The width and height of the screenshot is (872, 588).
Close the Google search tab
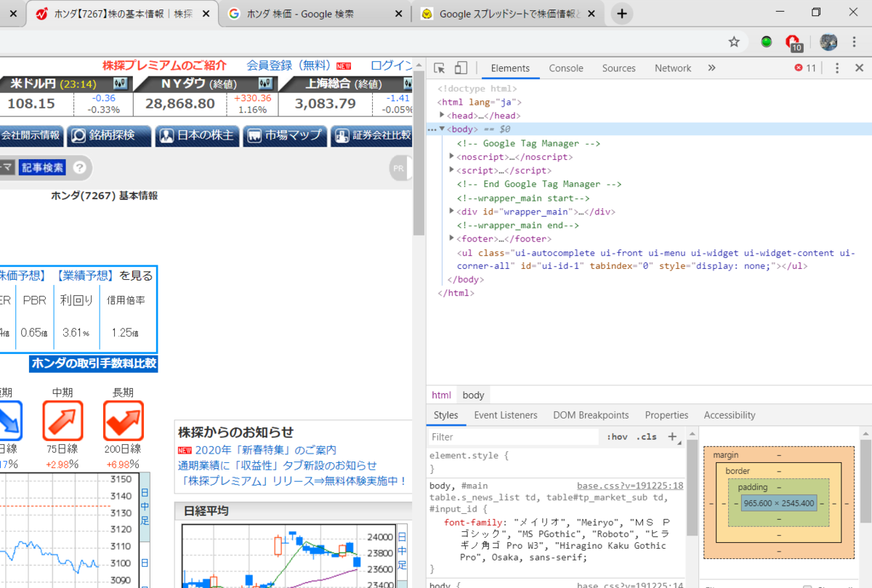tap(400, 14)
